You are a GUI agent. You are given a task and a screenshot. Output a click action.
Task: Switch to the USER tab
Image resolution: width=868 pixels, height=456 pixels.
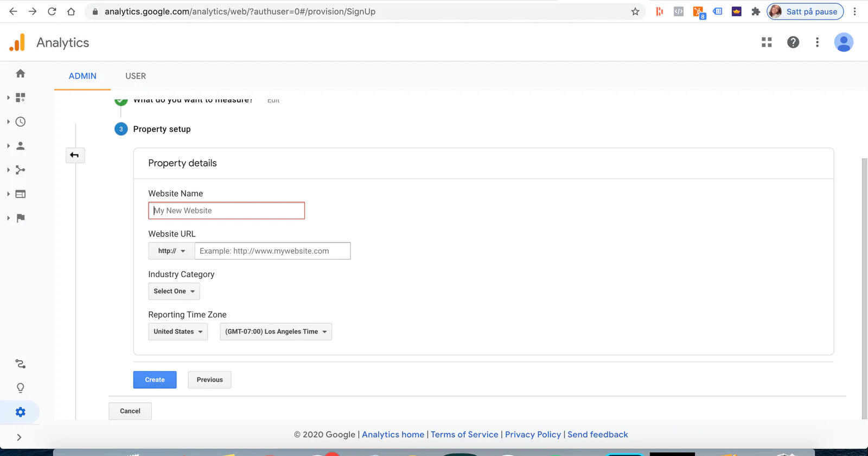(136, 76)
